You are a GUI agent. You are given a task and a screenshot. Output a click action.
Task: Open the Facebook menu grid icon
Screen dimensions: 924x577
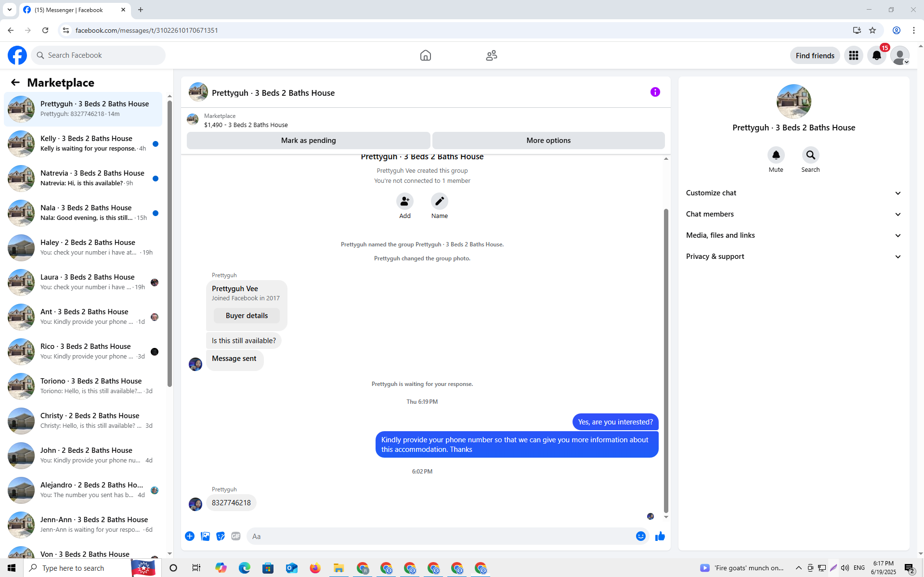[x=853, y=55]
